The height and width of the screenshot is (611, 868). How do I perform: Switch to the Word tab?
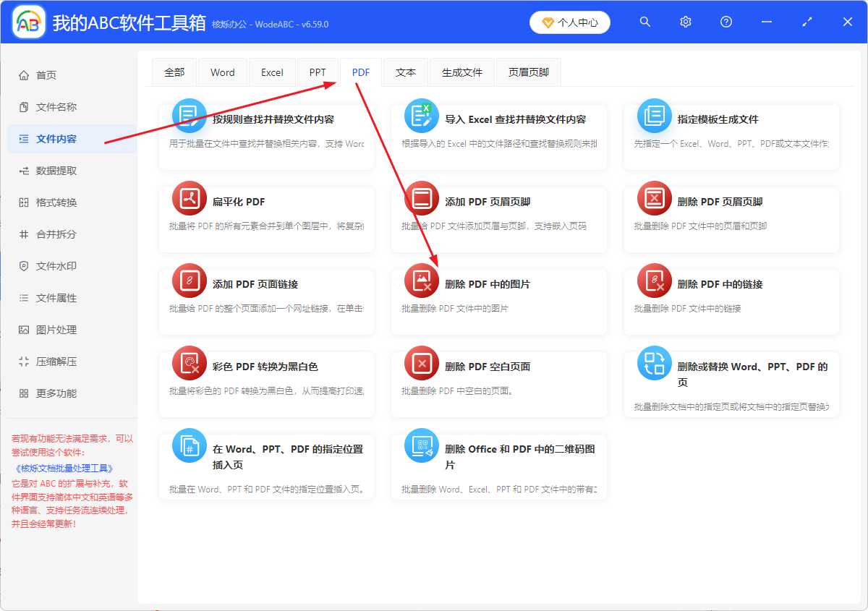(222, 72)
